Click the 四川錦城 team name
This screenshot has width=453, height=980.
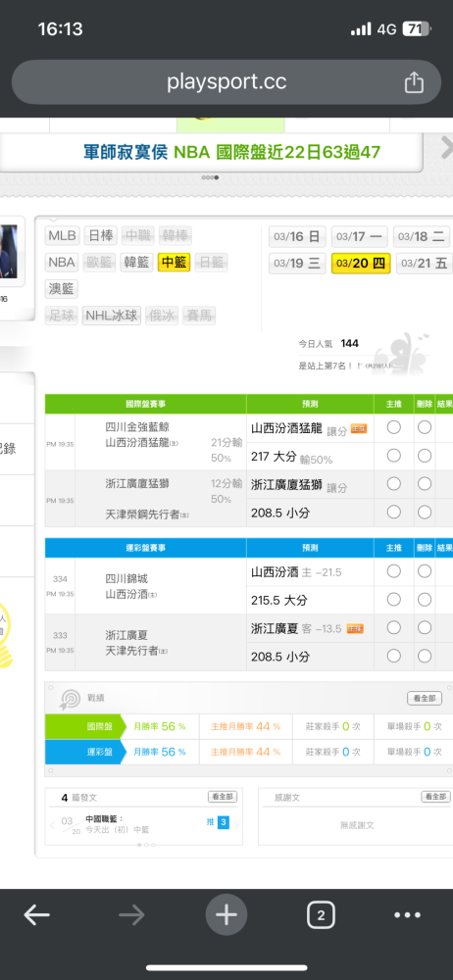click(127, 579)
